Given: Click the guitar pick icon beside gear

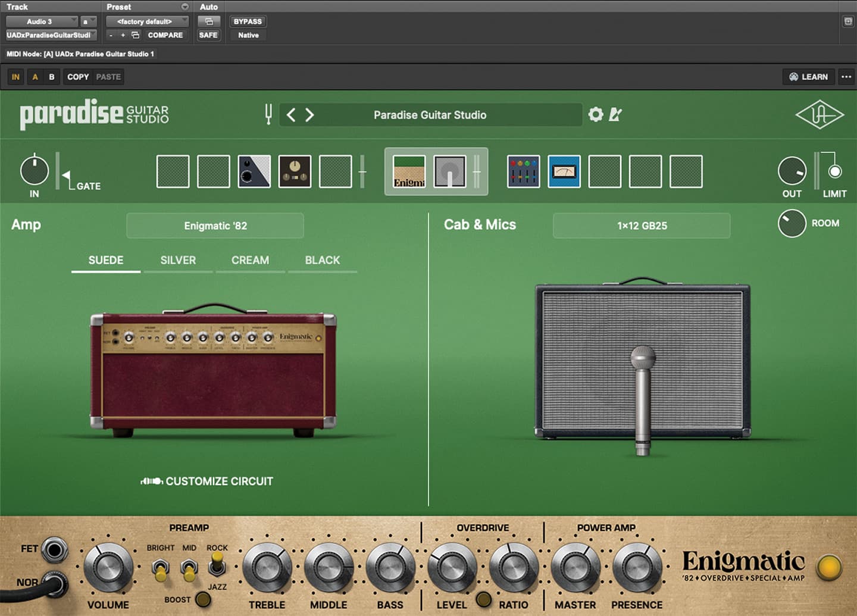Looking at the screenshot, I should pyautogui.click(x=615, y=114).
